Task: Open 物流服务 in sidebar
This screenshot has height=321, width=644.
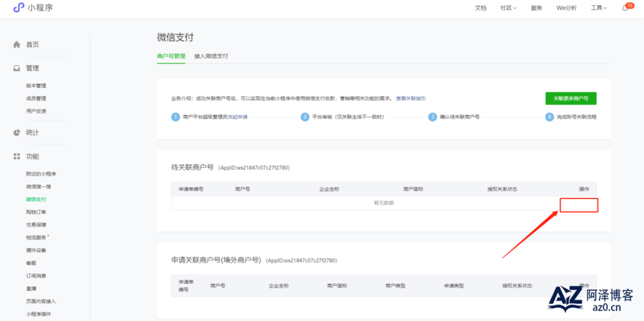Action: tap(36, 237)
